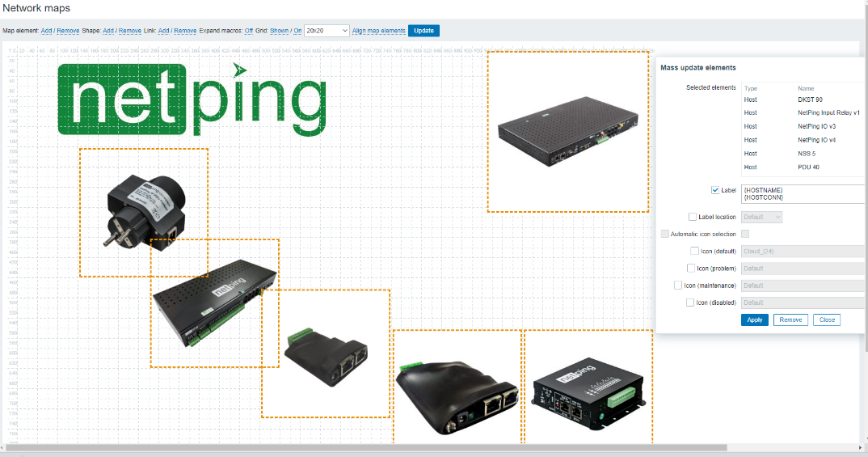Click the NSS 5 row
The image size is (868, 457).
point(803,154)
